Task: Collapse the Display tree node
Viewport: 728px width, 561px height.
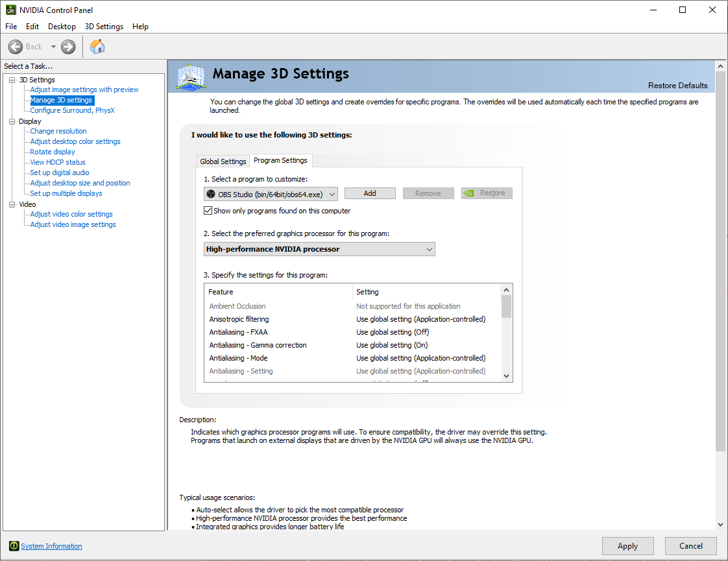Action: click(12, 121)
